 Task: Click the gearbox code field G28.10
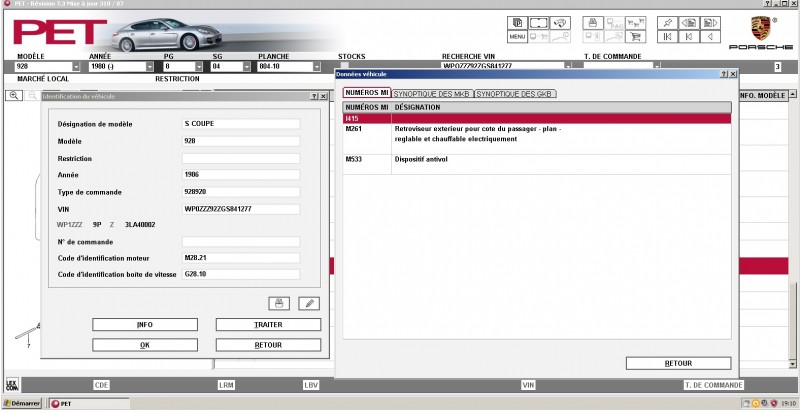[241, 274]
